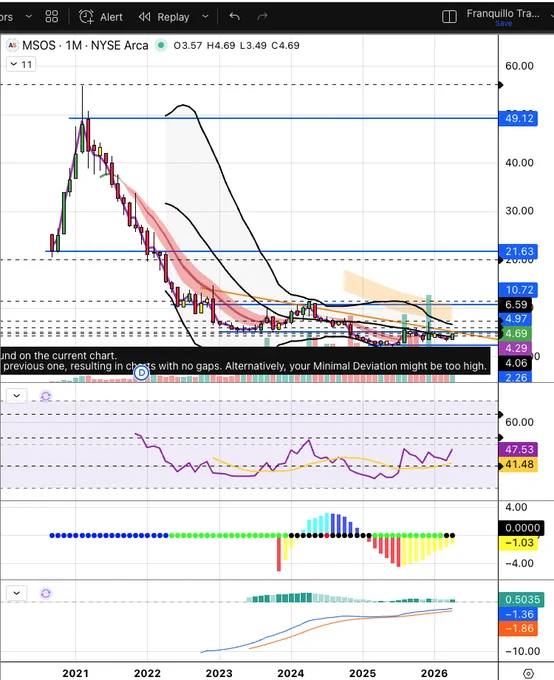Start bar Replay mode
Viewport: 554px width, 680px height.
coord(164,17)
